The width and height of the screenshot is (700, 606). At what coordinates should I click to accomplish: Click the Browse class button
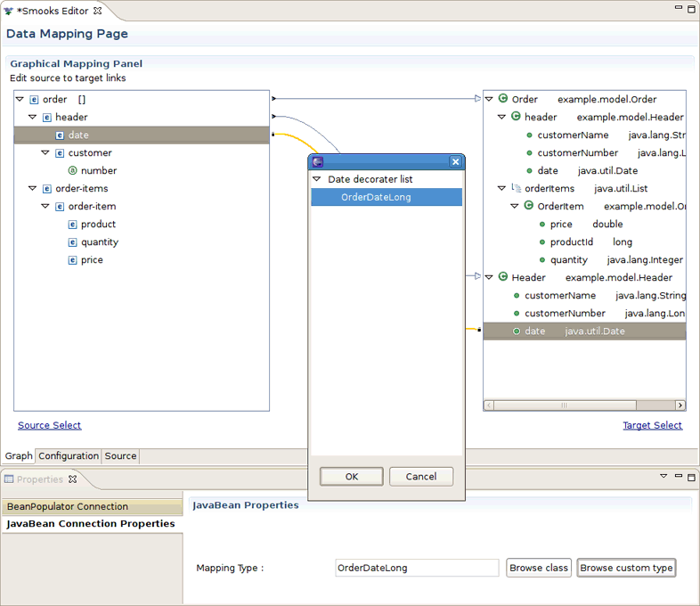point(539,568)
